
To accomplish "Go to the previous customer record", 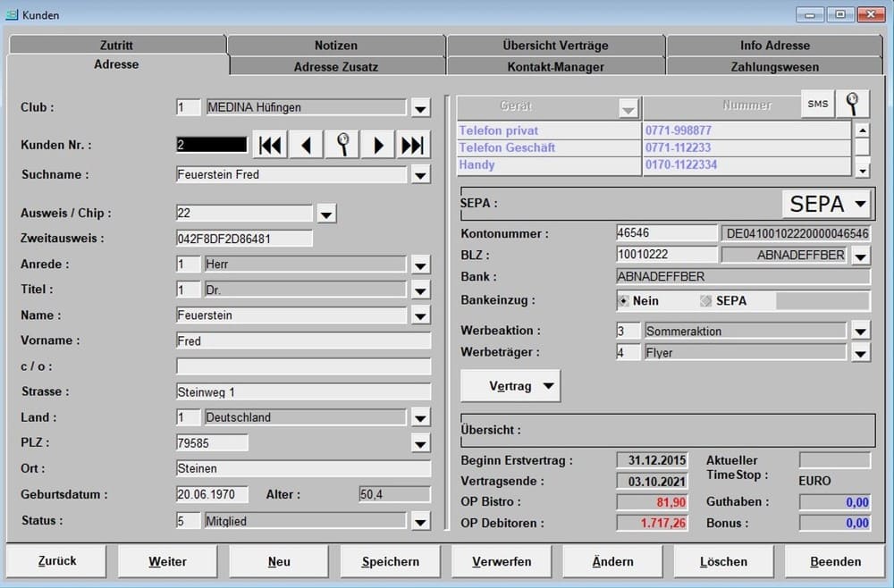I will [x=306, y=146].
